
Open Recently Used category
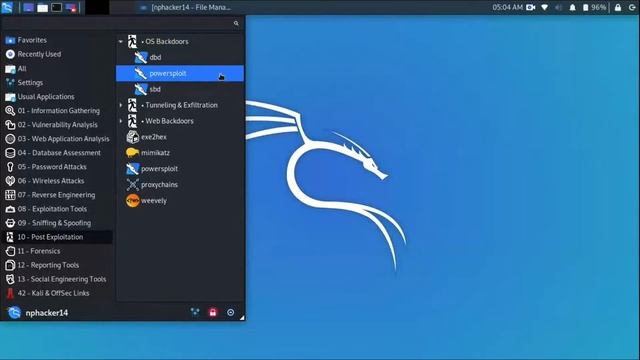(x=57, y=54)
